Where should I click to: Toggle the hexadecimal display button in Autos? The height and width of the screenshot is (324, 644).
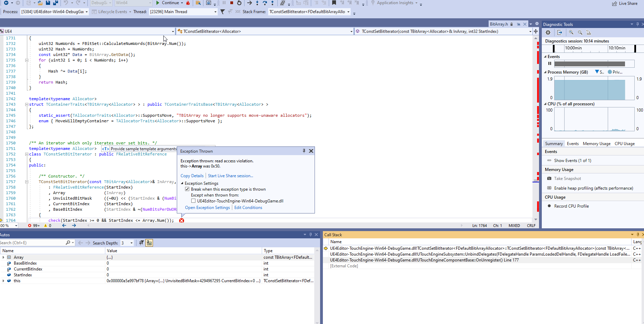[x=149, y=243]
